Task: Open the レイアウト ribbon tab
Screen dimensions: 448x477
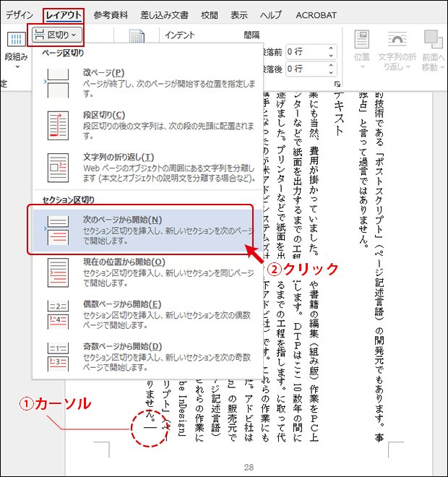Action: coord(64,15)
